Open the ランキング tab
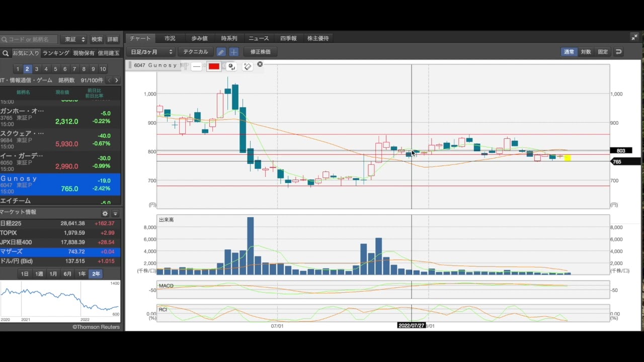This screenshot has width=644, height=362. click(x=55, y=53)
